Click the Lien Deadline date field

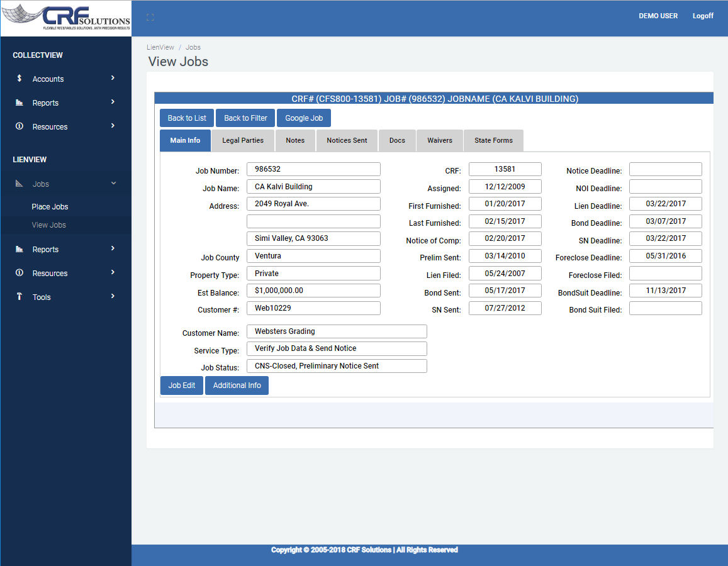coord(665,204)
